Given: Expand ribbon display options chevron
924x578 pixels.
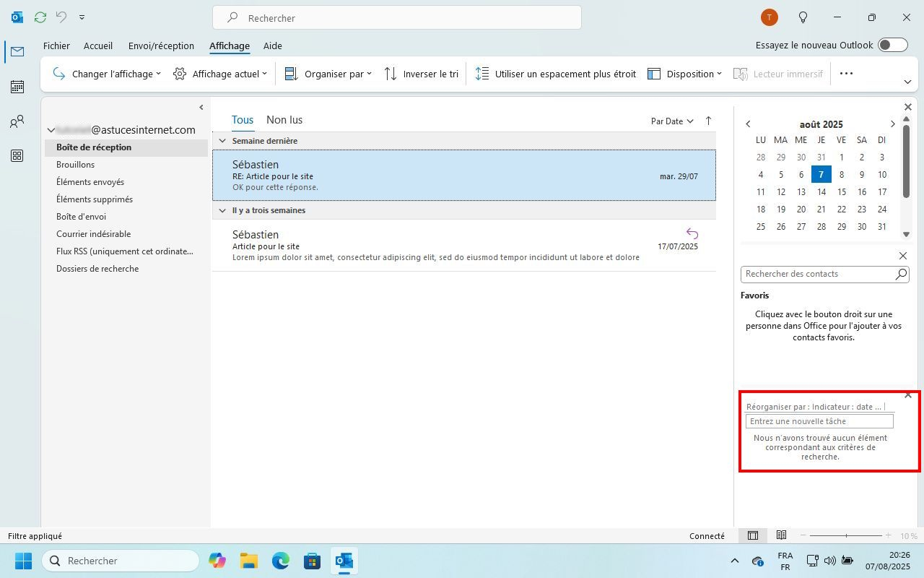Looking at the screenshot, I should coord(907,82).
